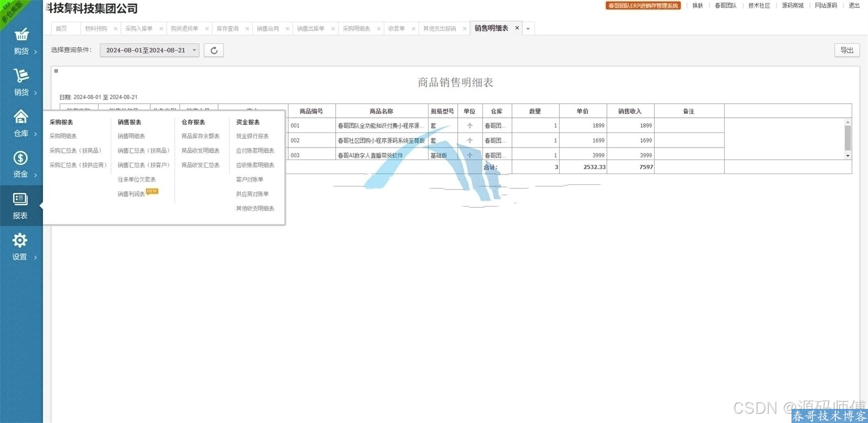Open the 网站源码 link
Screen dimensions: 868x423
(x=826, y=5)
